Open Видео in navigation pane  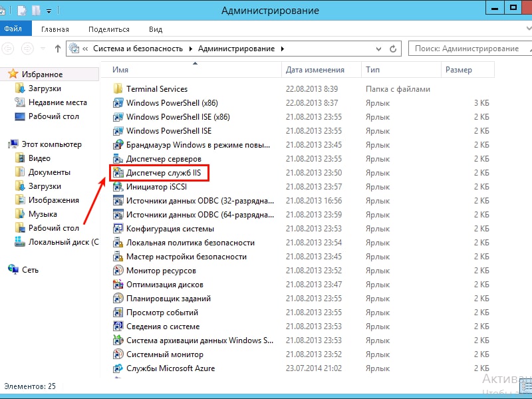coord(39,158)
